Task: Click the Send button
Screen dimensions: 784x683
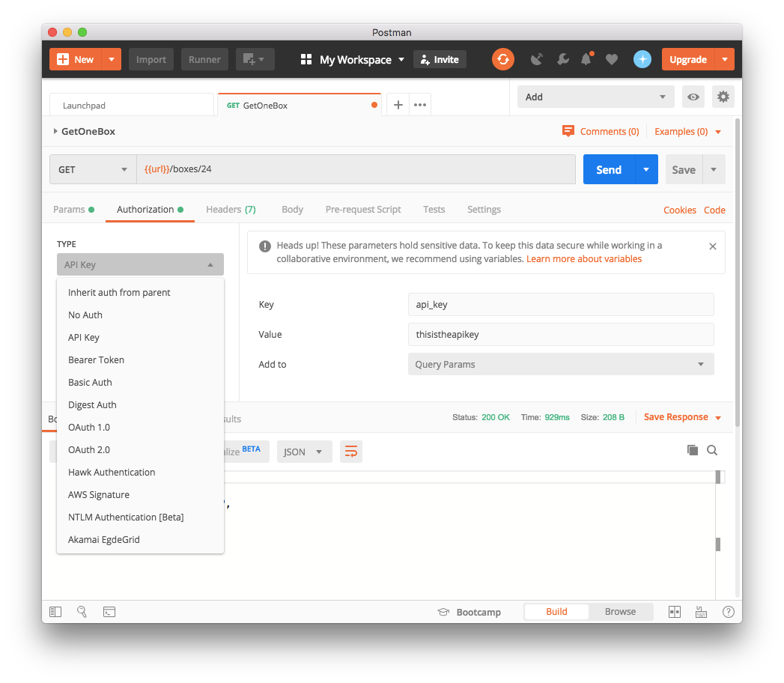Action: coord(609,169)
